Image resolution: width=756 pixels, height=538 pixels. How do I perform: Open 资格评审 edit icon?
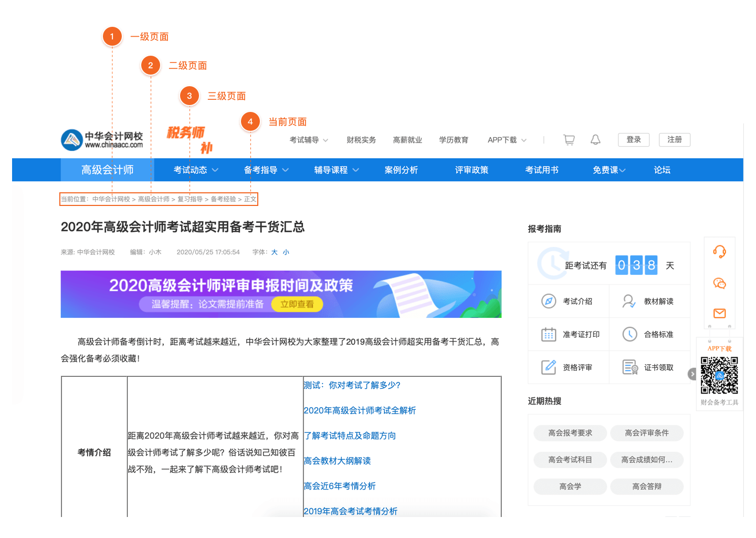549,367
